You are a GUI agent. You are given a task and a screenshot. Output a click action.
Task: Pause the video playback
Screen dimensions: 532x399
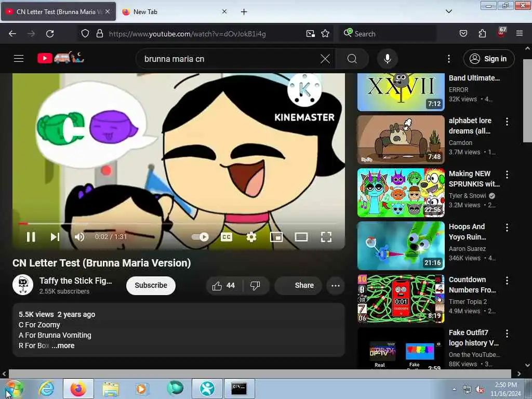pyautogui.click(x=31, y=237)
